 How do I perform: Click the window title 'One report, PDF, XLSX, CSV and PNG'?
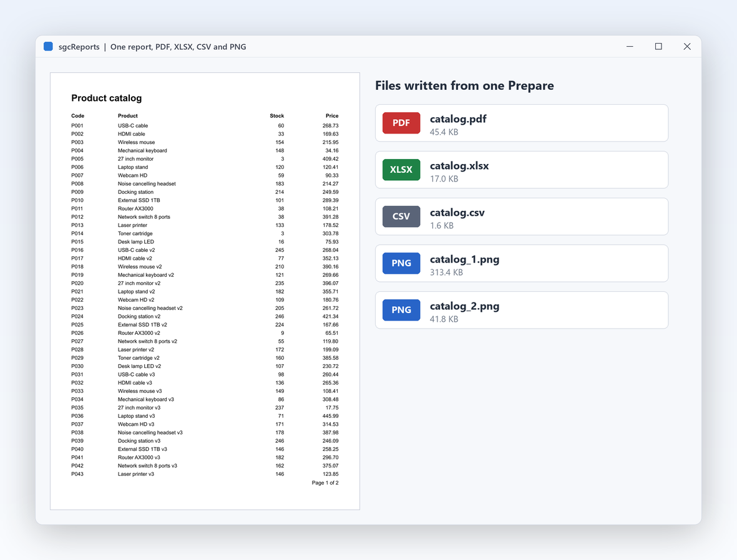coord(178,47)
